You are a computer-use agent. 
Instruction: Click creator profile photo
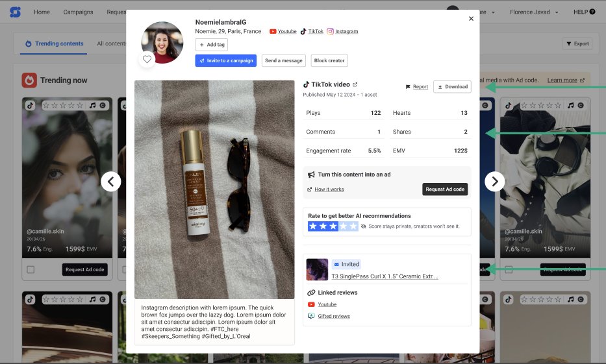point(162,42)
